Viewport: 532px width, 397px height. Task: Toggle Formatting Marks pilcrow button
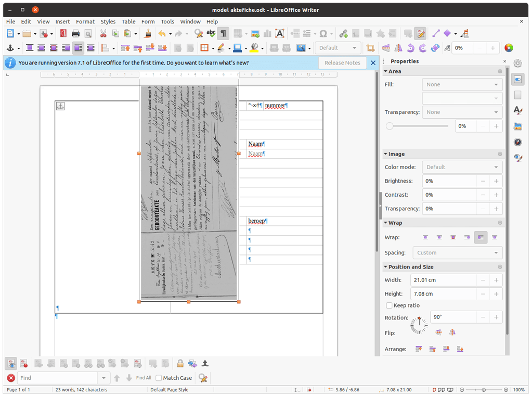[224, 34]
